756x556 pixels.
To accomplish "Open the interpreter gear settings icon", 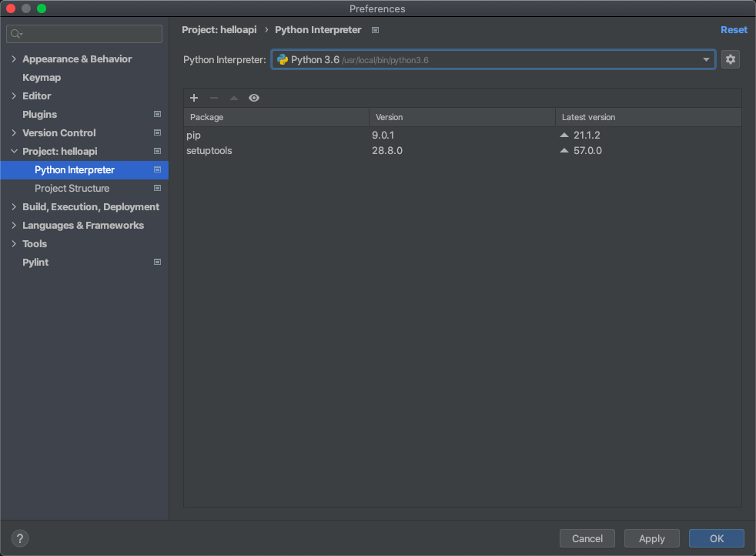I will pos(730,59).
